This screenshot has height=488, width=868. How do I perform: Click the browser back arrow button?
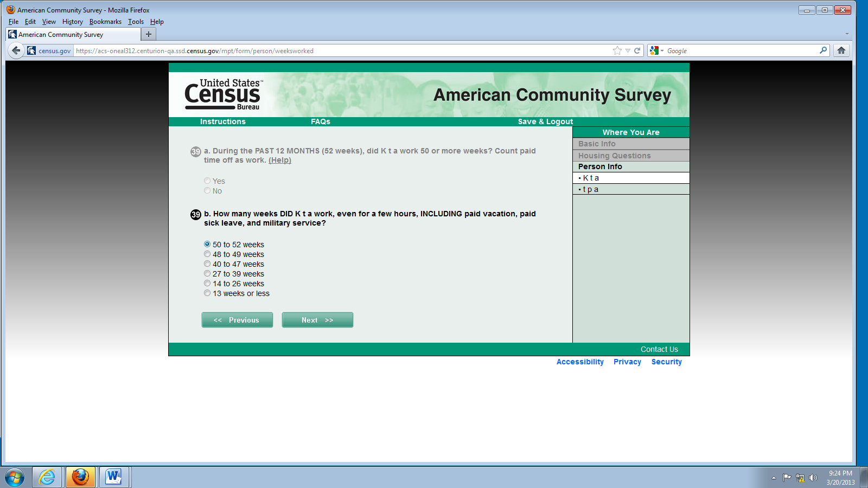pos(16,50)
